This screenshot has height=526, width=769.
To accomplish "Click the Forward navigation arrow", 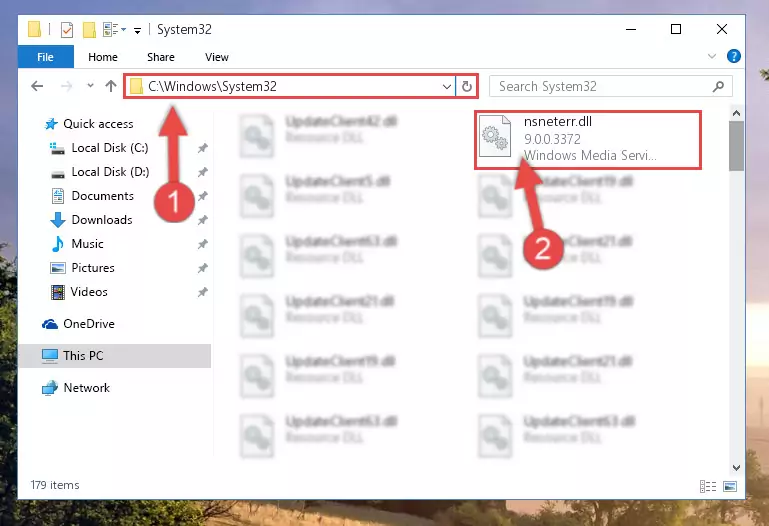I will click(x=66, y=86).
